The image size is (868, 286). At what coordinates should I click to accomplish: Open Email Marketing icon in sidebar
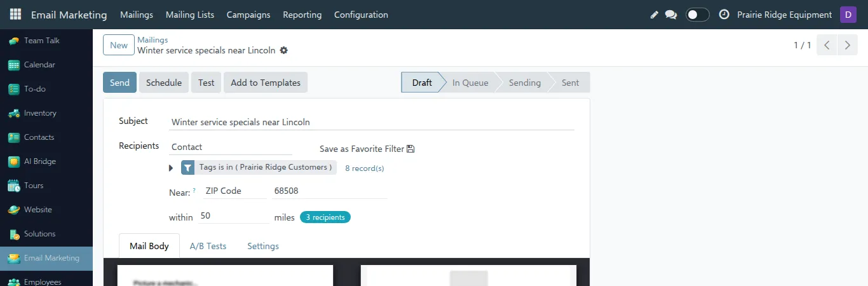(13, 258)
